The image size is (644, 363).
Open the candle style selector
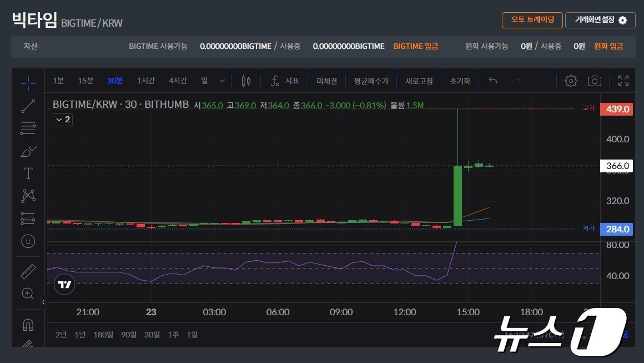tap(246, 81)
